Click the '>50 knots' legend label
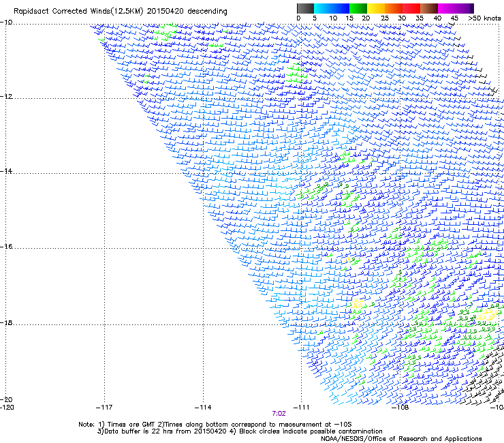Image resolution: width=504 pixels, height=443 pixels. (484, 18)
